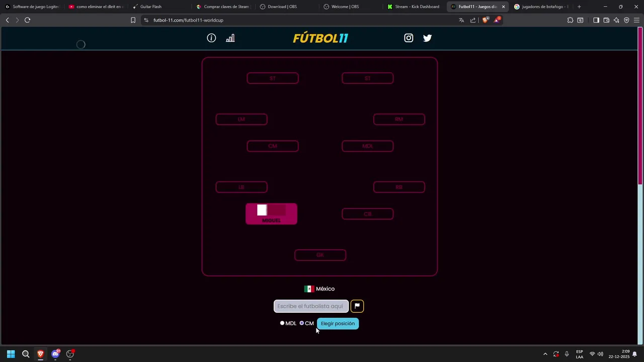The image size is (644, 362).
Task: Click the RM position slot
Action: (399, 119)
